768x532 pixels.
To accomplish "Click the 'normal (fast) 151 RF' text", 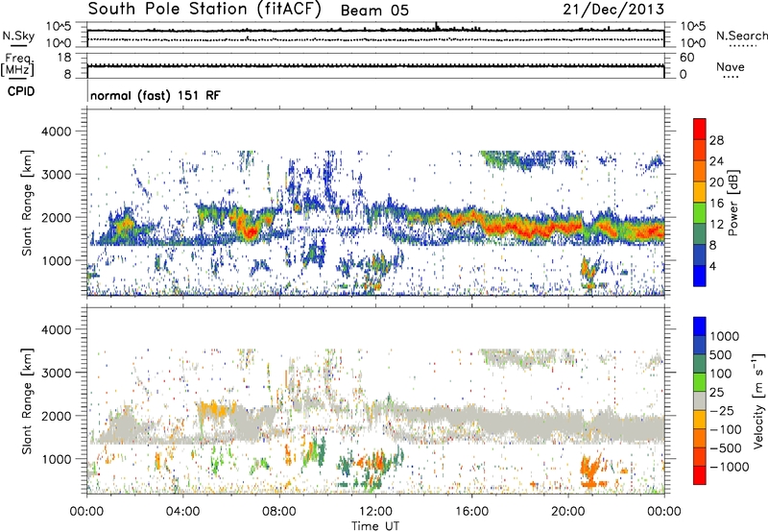I will pyautogui.click(x=156, y=95).
